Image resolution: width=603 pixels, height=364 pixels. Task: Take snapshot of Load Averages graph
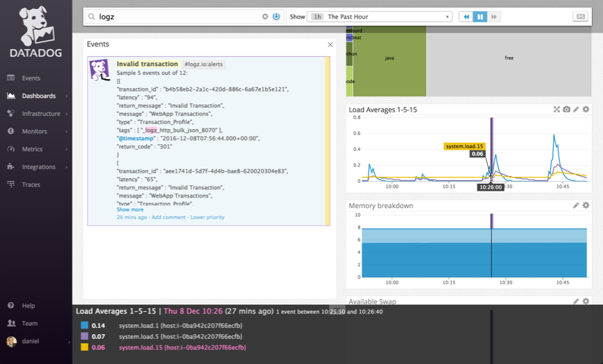pos(566,109)
